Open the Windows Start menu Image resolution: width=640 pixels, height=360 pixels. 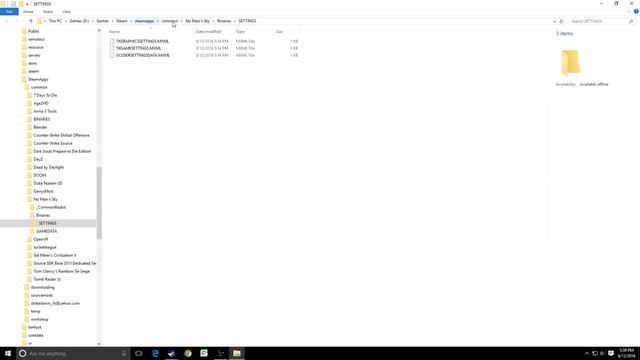click(8, 353)
